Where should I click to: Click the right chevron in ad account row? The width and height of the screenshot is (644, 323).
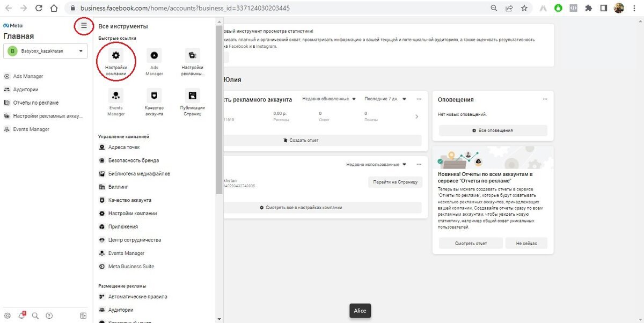click(x=417, y=116)
